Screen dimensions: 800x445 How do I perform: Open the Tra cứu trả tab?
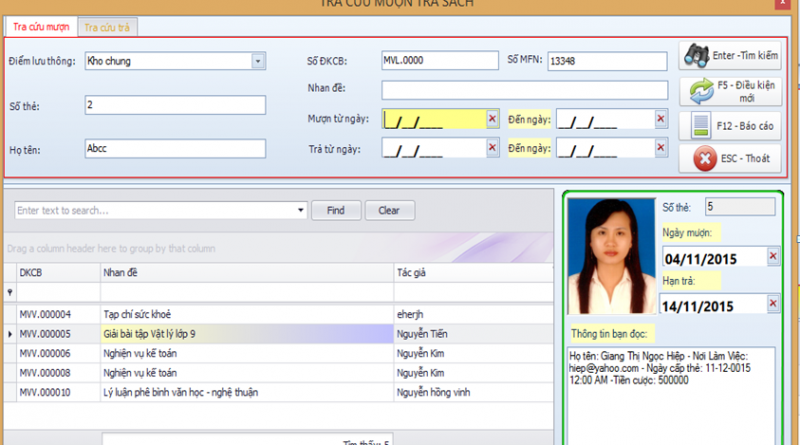pos(107,28)
